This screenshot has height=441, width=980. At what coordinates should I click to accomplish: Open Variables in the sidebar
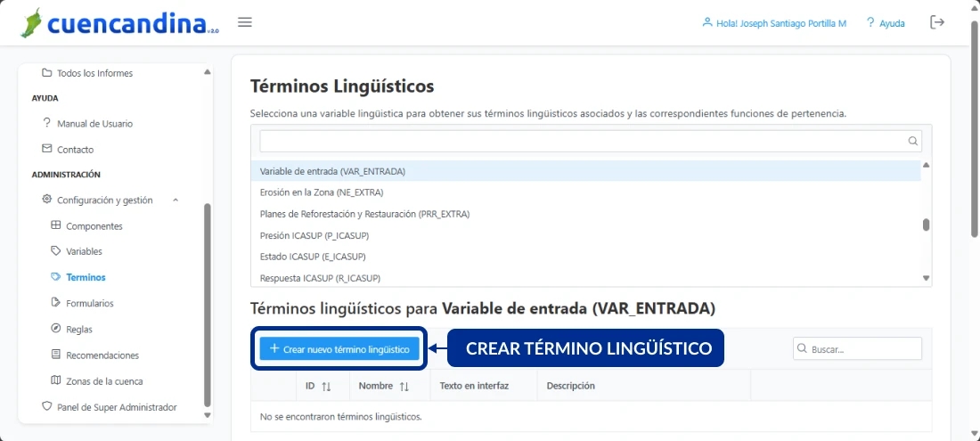click(84, 252)
